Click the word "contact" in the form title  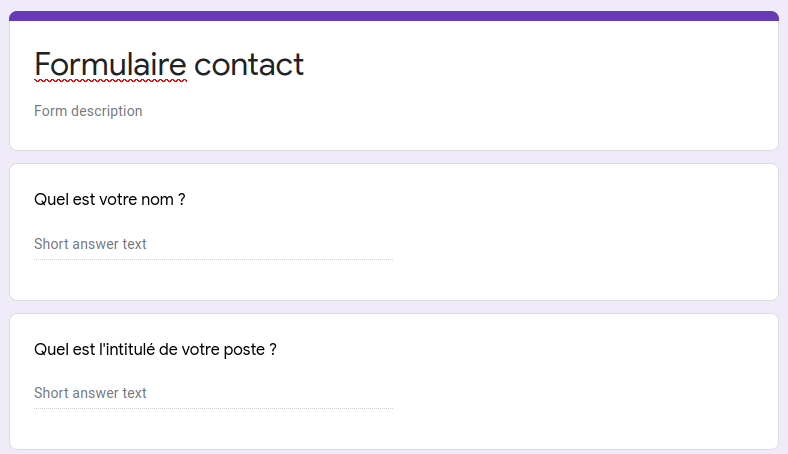249,65
